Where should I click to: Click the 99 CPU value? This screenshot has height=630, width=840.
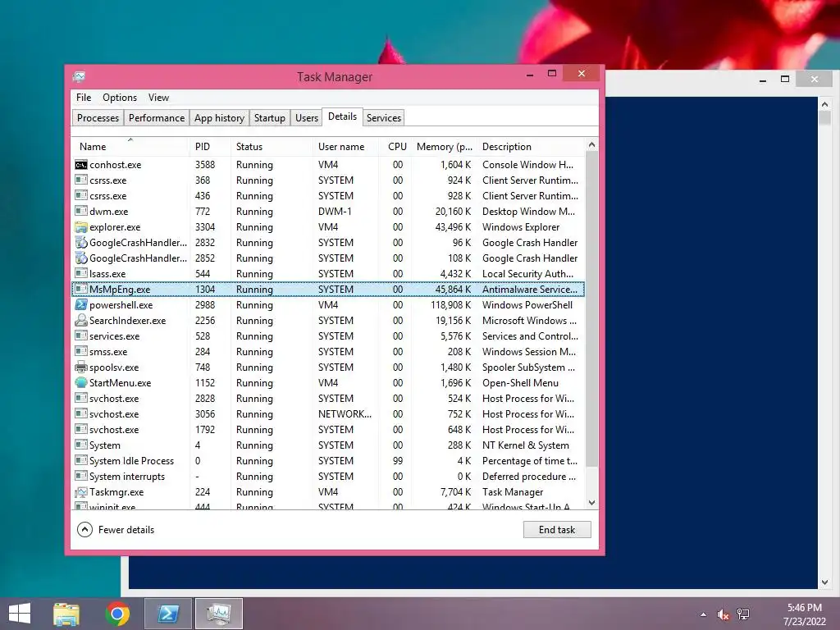coord(398,461)
